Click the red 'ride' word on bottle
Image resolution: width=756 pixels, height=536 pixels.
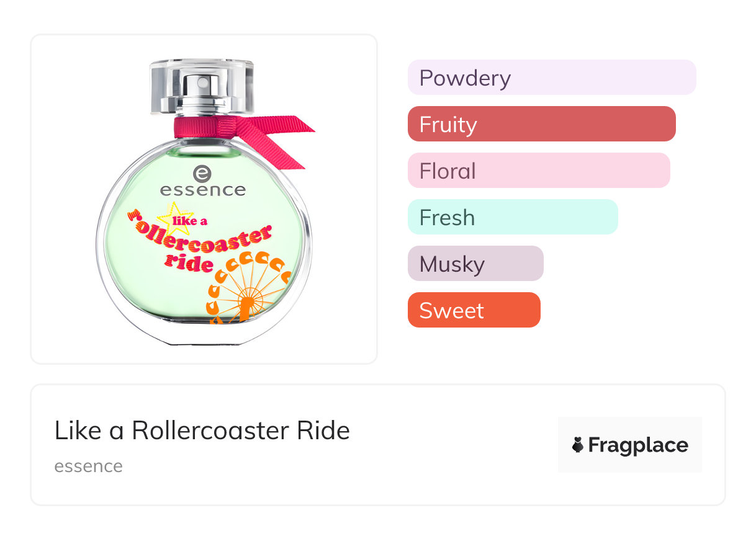click(188, 262)
